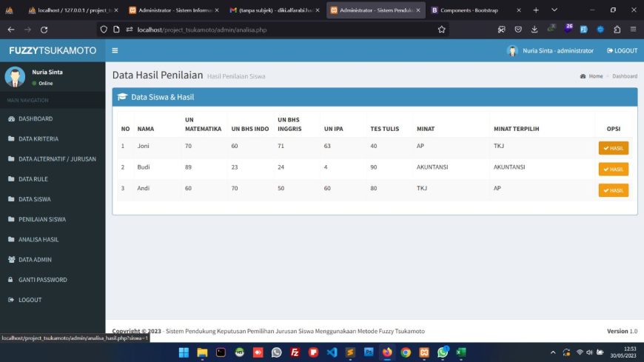Click the header user avatar icon
The image size is (644, 362).
coord(512,50)
